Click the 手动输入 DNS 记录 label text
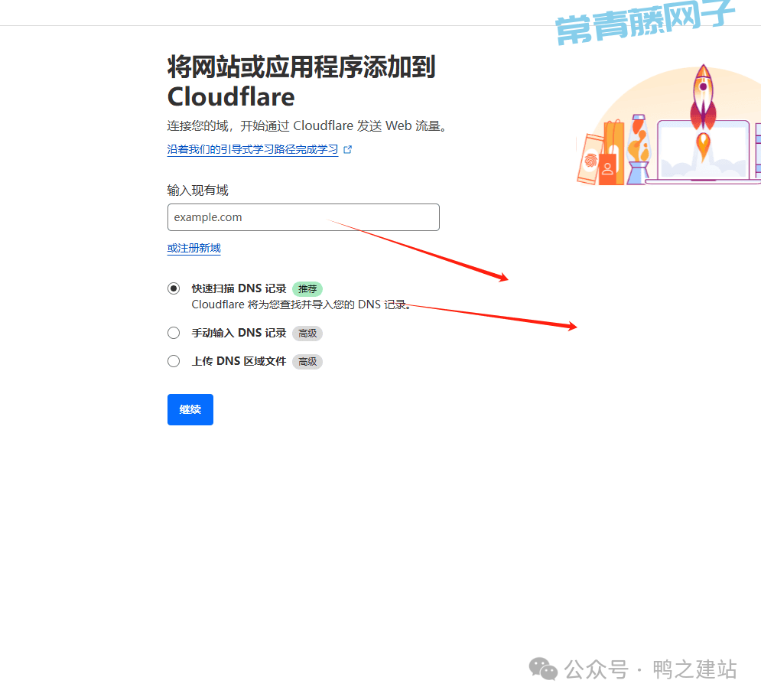Screen dimensions: 761x700 (x=239, y=333)
